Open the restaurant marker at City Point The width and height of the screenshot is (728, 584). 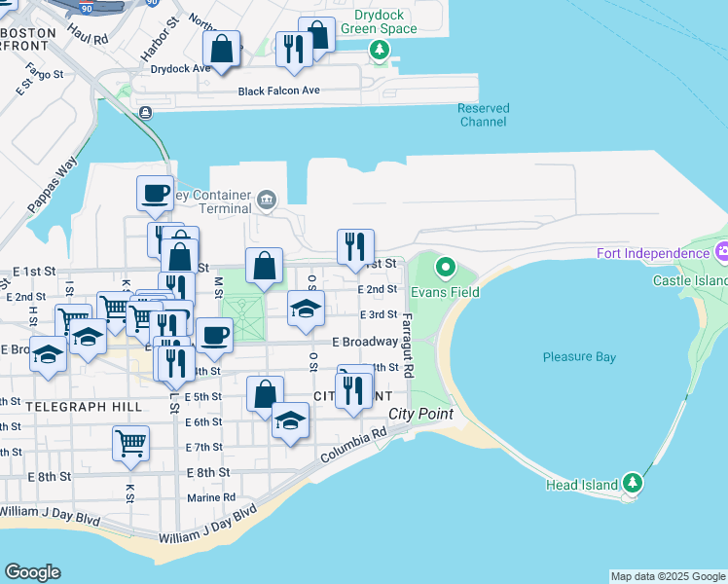(x=351, y=390)
